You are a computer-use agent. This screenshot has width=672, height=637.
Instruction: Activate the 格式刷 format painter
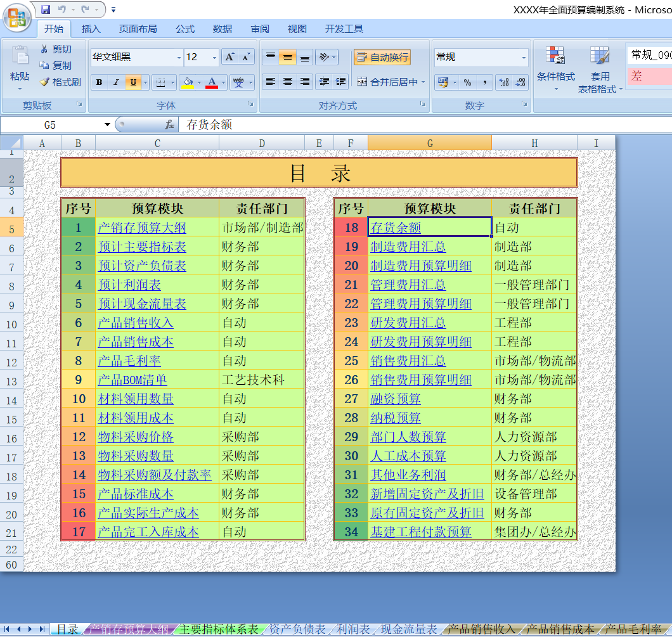(60, 82)
